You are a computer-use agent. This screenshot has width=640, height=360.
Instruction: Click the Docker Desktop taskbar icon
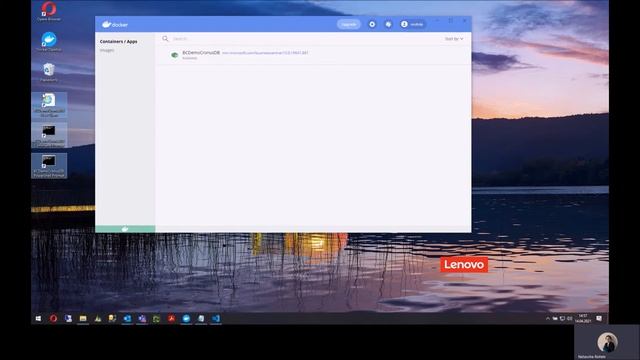click(186, 319)
